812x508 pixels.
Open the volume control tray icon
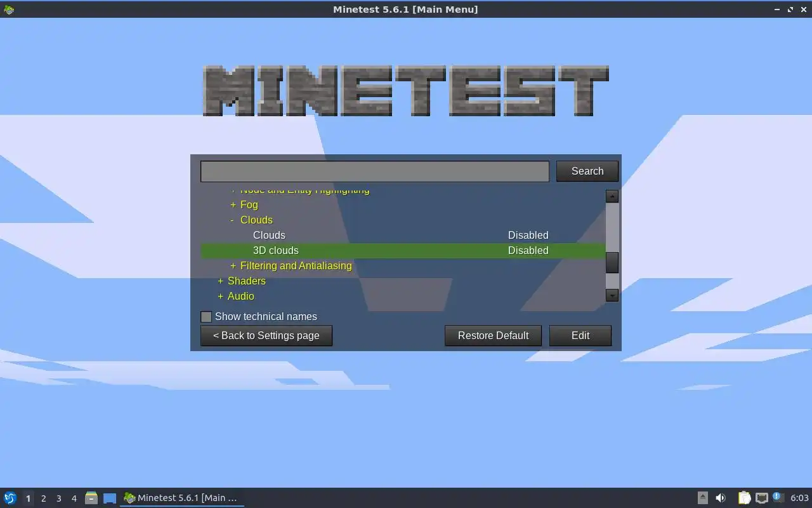[721, 498]
